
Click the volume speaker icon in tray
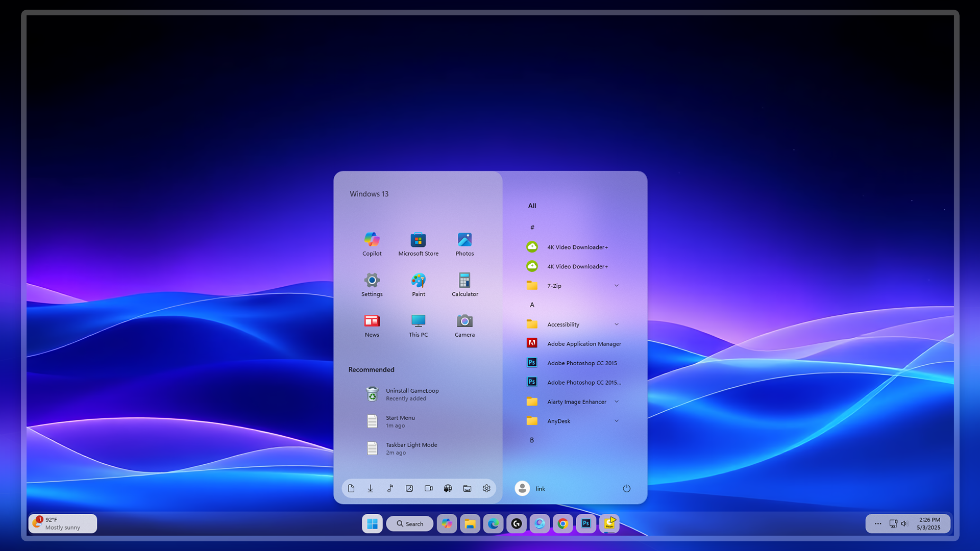pyautogui.click(x=904, y=523)
